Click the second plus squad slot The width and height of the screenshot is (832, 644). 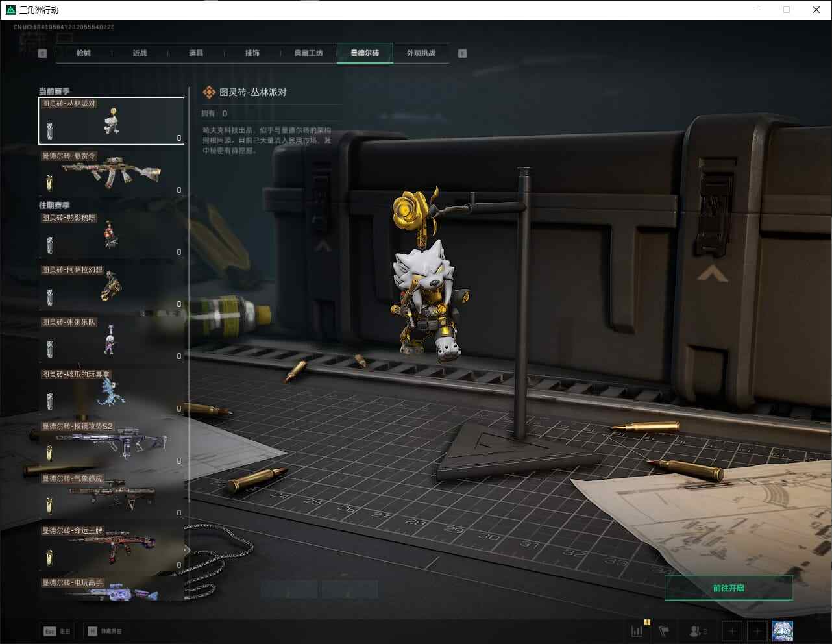click(757, 631)
